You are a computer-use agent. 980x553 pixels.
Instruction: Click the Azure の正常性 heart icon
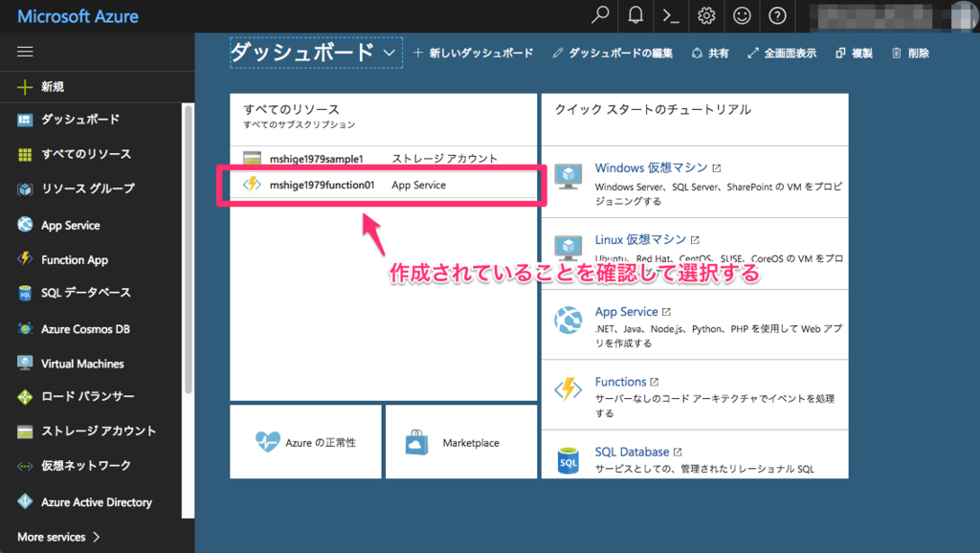point(268,442)
